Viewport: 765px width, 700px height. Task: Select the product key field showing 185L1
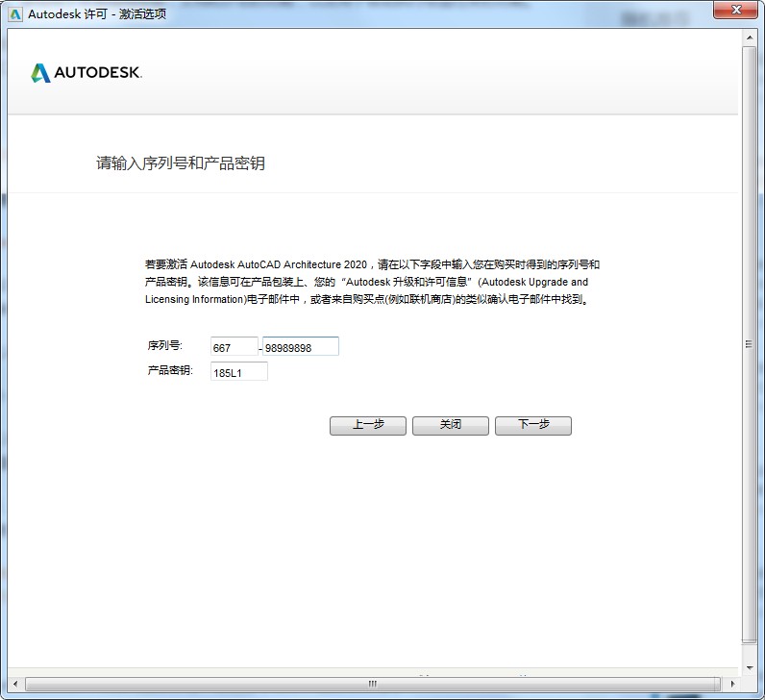click(x=238, y=371)
